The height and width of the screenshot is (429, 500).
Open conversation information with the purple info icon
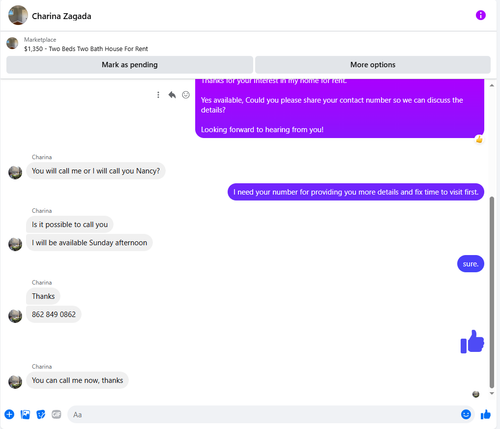point(480,15)
